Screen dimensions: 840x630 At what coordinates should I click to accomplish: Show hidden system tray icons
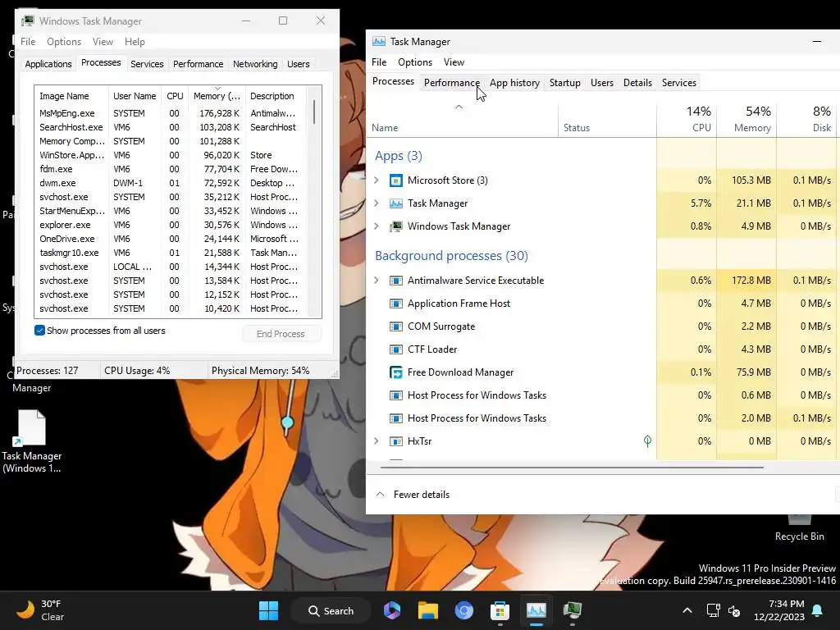point(687,610)
